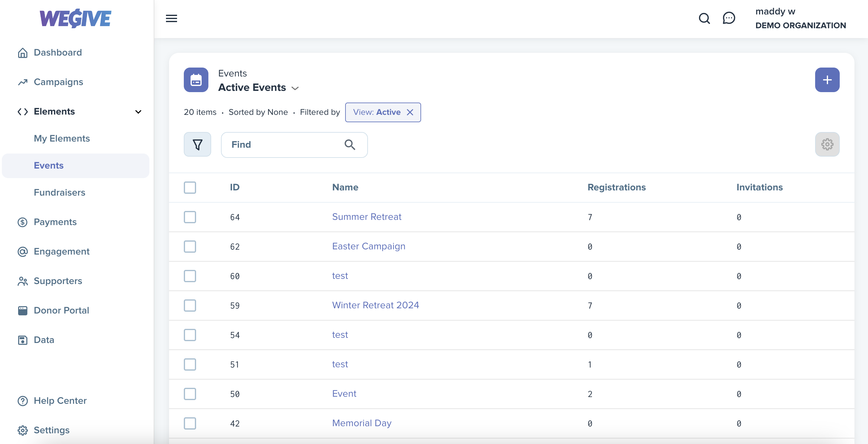Click the magnifier inside Find field
Screen dimensions: 868x444
[x=350, y=145]
